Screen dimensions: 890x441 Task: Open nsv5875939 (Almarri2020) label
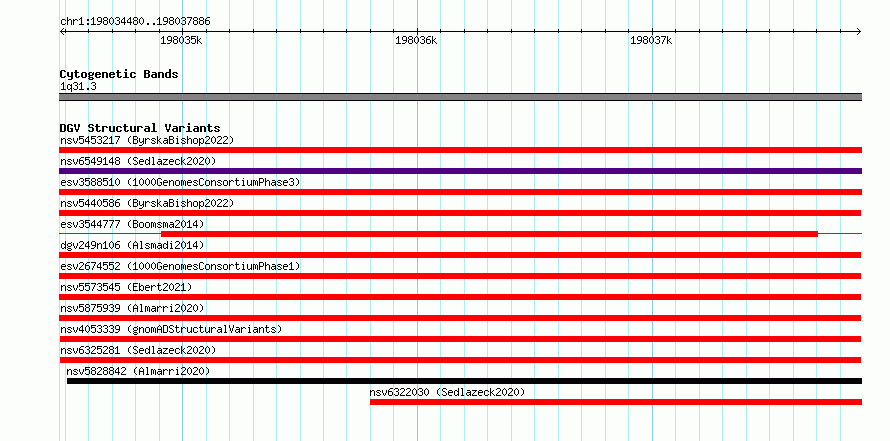132,308
